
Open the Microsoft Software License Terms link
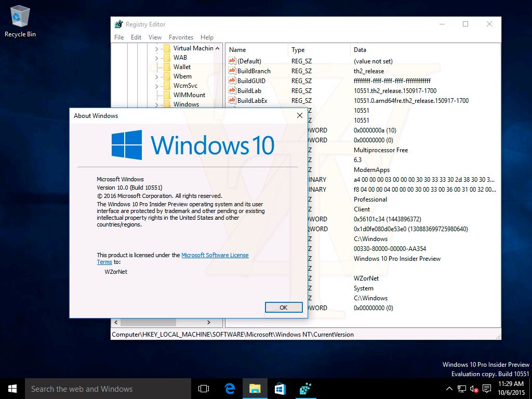(x=215, y=255)
